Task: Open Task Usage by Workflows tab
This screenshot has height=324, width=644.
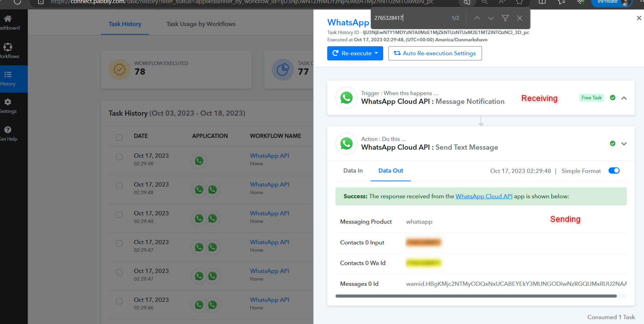Action: 201,24
